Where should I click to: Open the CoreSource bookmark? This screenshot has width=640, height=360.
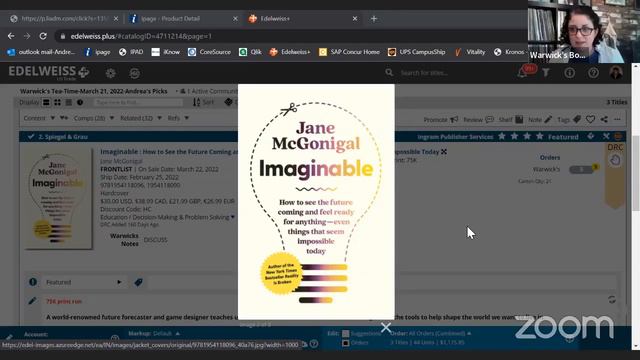tap(209, 52)
